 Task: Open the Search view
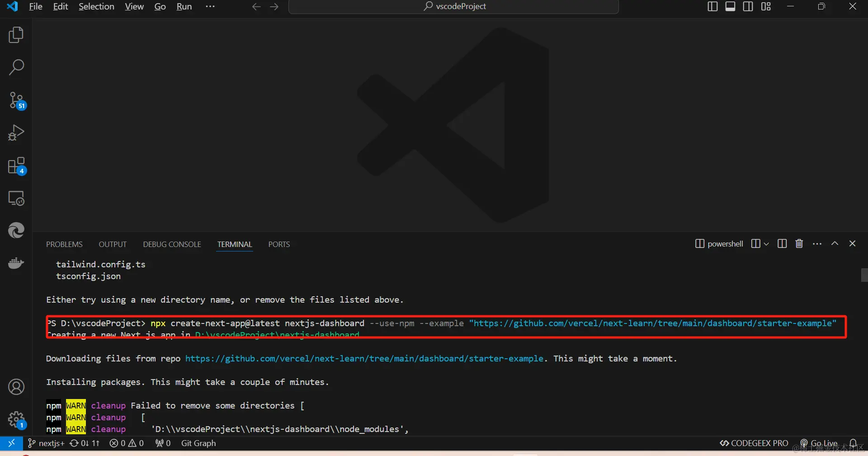point(16,67)
